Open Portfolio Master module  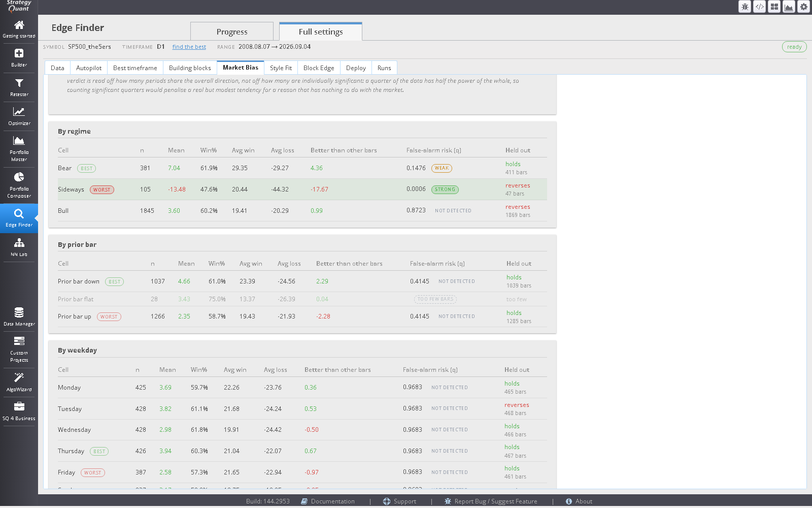19,149
